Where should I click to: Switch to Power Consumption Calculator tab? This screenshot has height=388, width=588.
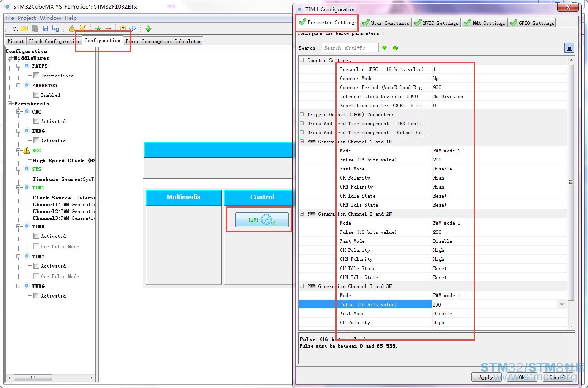click(163, 41)
